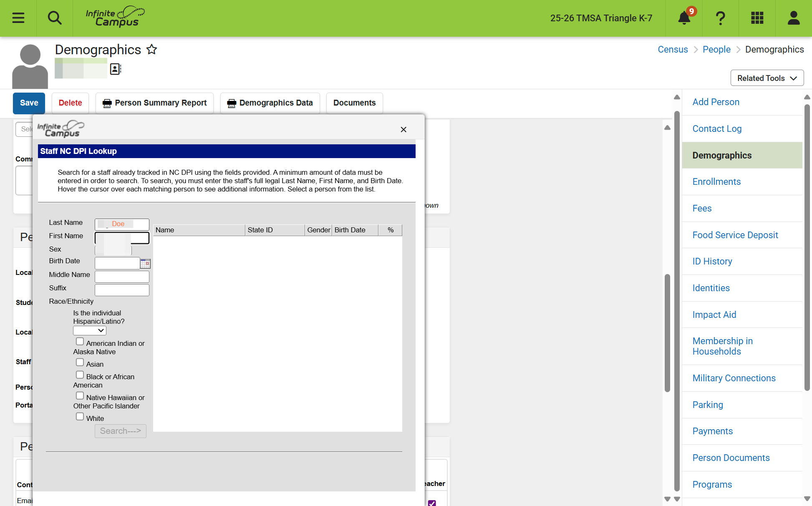The height and width of the screenshot is (506, 812).
Task: Click the Documents button
Action: 355,103
